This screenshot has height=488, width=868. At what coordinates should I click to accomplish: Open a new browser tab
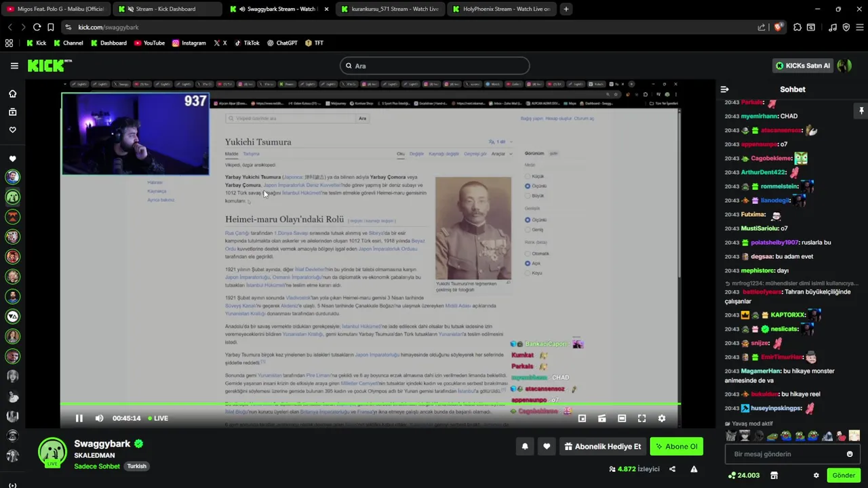(x=566, y=9)
